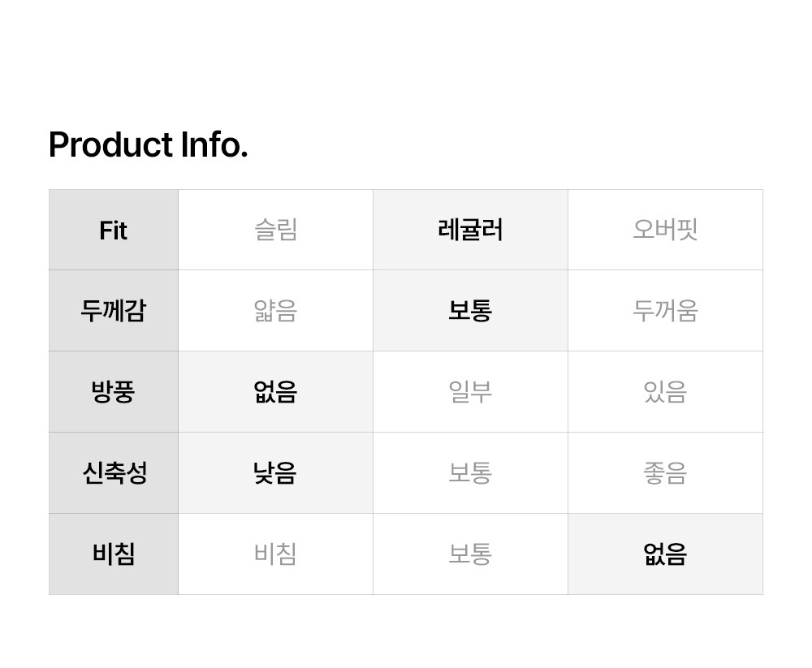Click the 방풍 row header

(114, 392)
